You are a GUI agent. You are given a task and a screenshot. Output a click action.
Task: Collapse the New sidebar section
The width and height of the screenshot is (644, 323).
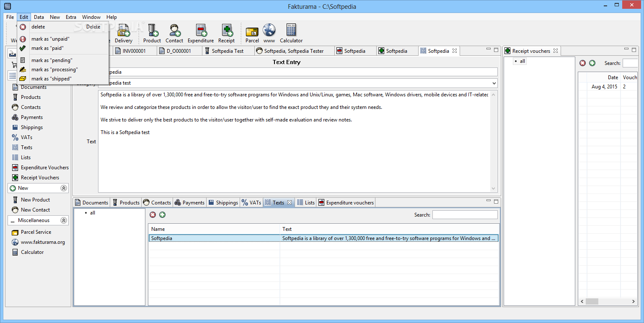[64, 188]
